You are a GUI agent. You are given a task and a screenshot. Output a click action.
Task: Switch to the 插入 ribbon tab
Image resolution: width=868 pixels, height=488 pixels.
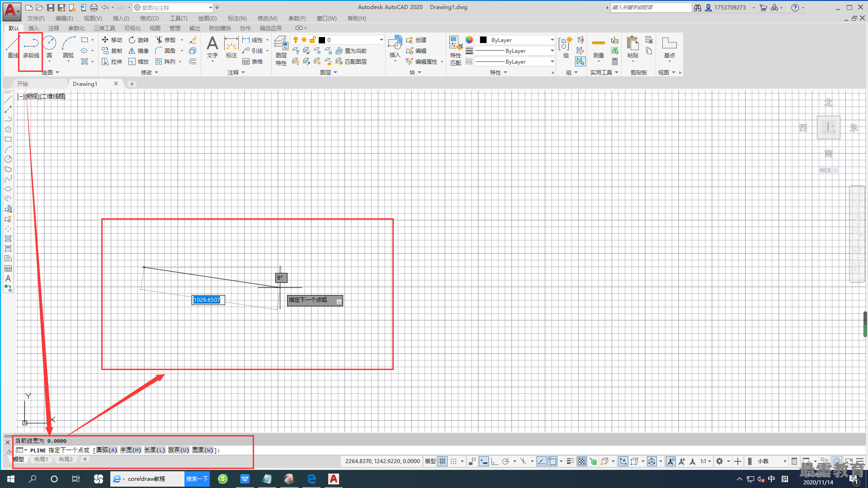pyautogui.click(x=34, y=28)
